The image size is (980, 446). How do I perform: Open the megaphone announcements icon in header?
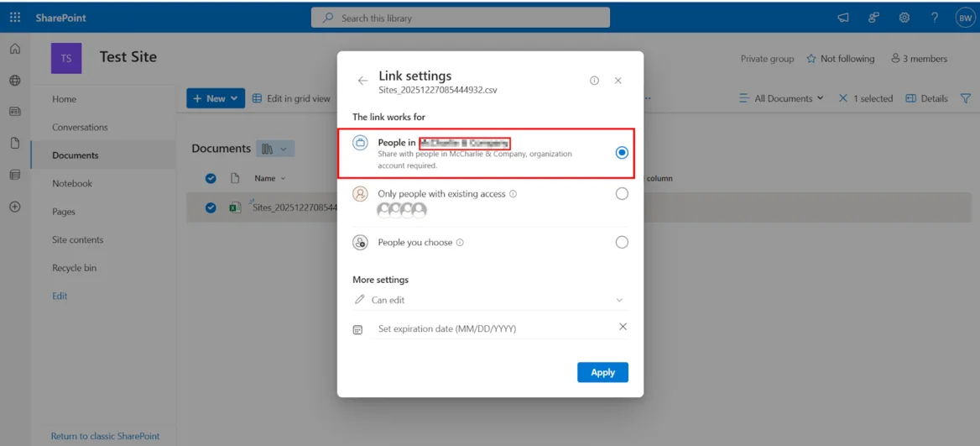pyautogui.click(x=843, y=18)
